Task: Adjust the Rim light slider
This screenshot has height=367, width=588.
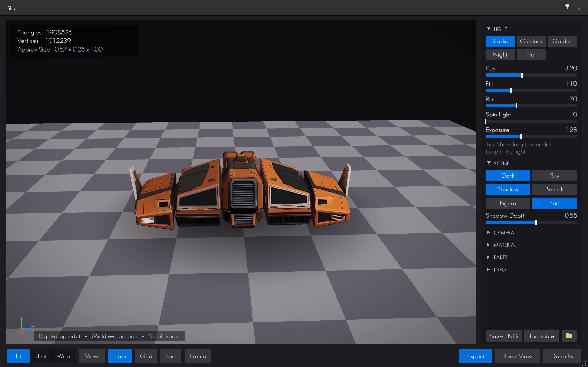Action: (531, 106)
